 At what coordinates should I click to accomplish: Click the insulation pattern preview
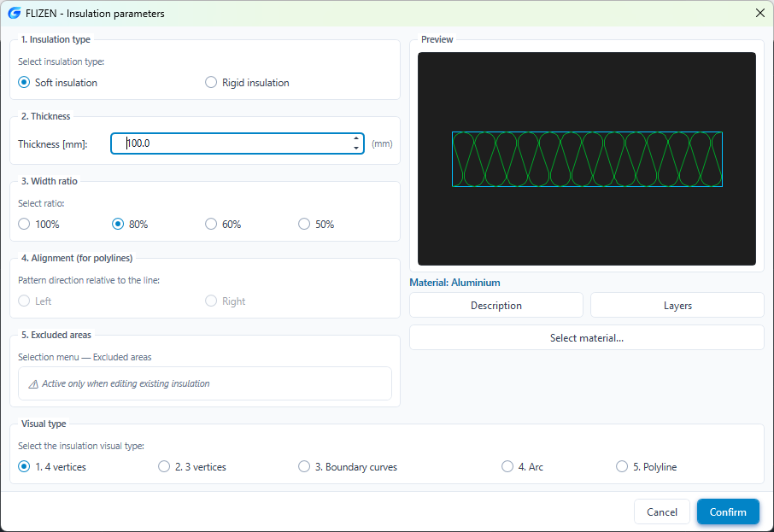(587, 159)
